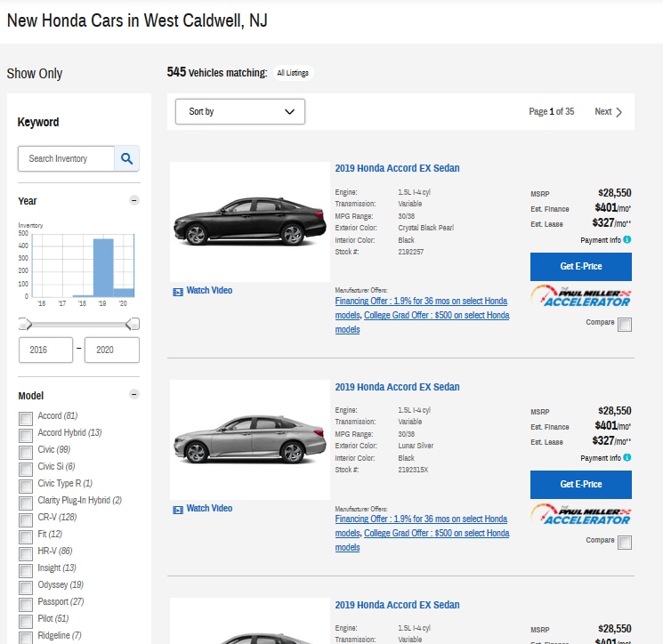The width and height of the screenshot is (663, 644).
Task: Click the magnifier search inventory icon
Action: tap(127, 158)
